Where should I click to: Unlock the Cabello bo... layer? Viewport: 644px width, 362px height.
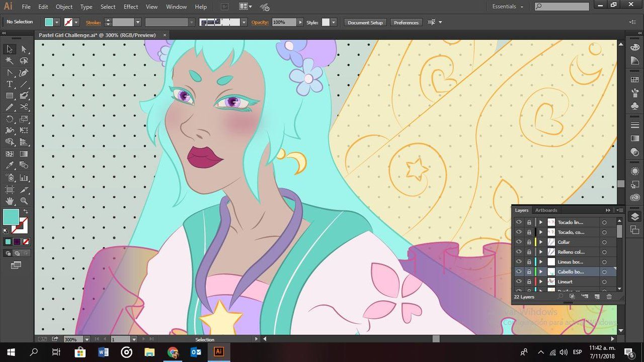pyautogui.click(x=529, y=271)
